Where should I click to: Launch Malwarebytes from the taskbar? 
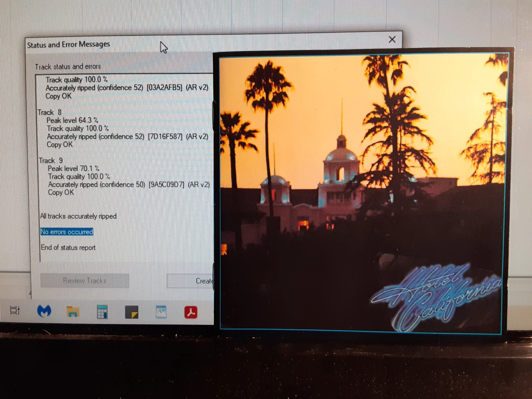click(x=44, y=311)
